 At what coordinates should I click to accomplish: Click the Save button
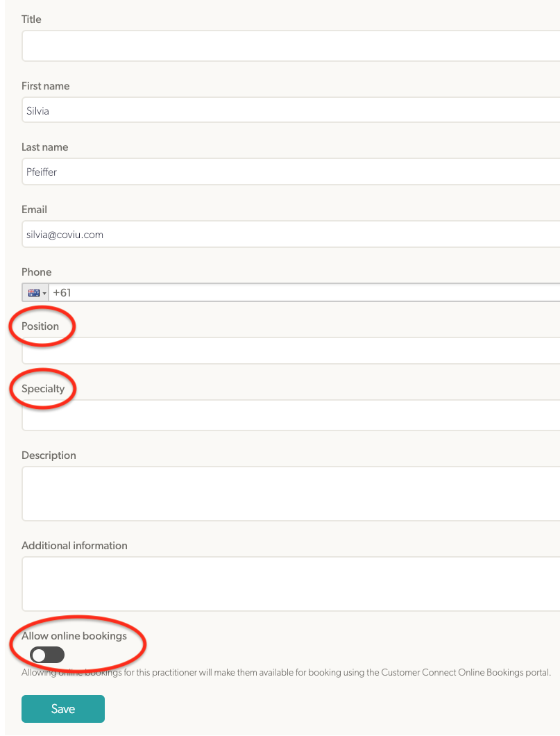click(x=63, y=709)
